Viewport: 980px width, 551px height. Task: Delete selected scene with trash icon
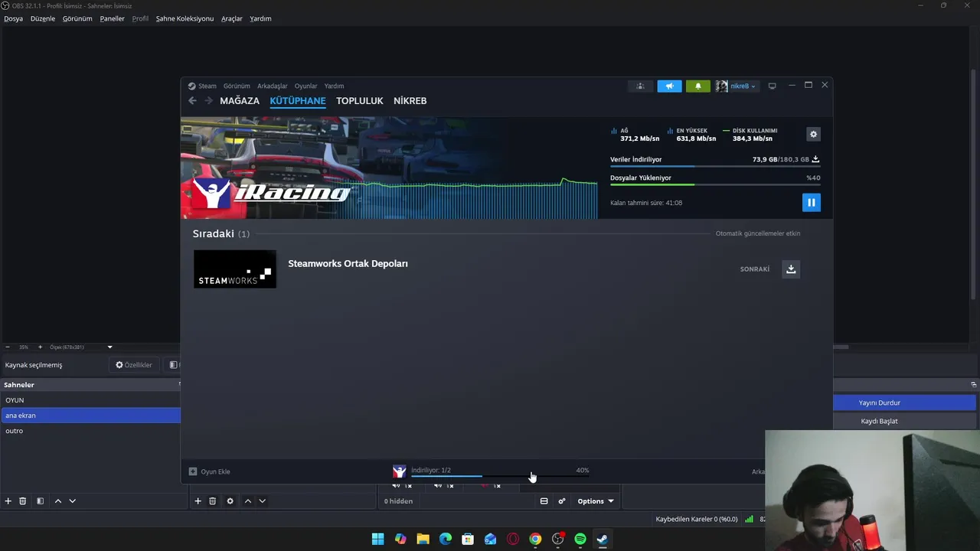[23, 501]
